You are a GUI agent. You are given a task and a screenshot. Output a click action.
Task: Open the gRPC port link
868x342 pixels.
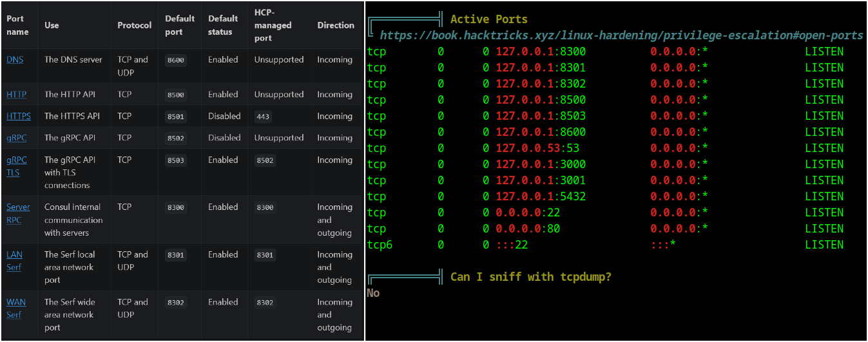click(17, 138)
